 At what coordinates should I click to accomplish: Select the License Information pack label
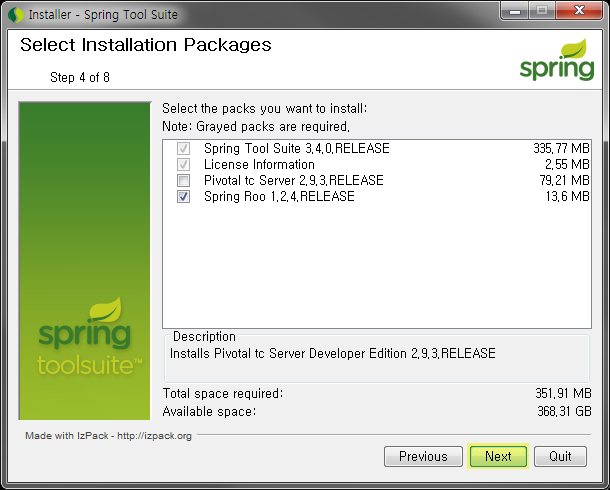click(259, 164)
